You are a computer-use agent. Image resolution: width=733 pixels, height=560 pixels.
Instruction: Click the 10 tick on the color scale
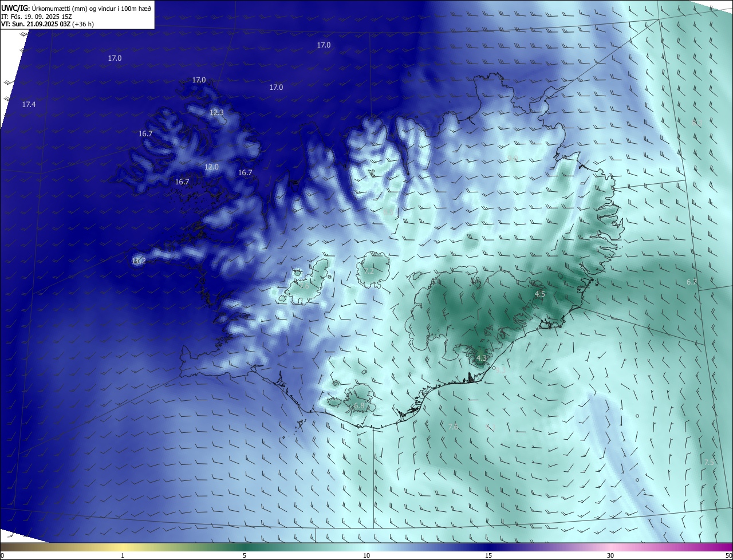[x=366, y=555]
